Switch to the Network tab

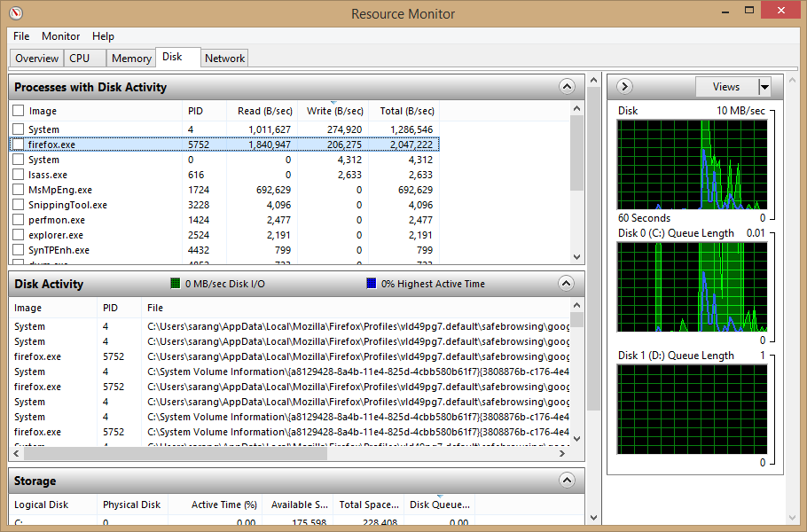[224, 59]
